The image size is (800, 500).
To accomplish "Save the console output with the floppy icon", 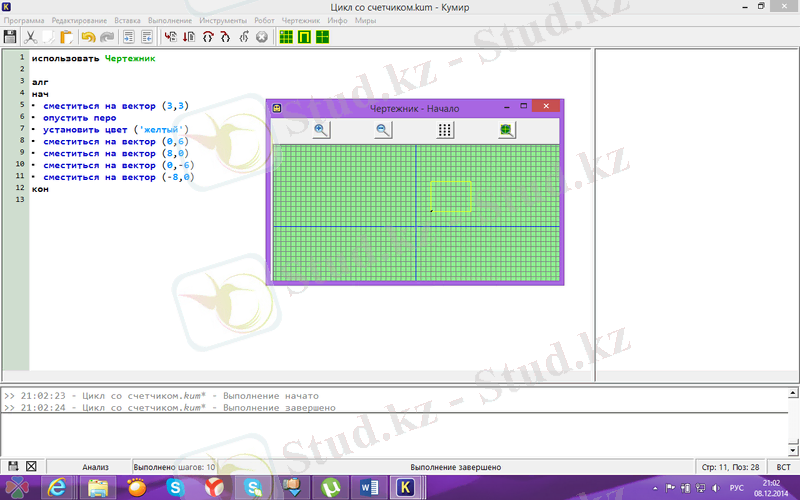I will [13, 466].
